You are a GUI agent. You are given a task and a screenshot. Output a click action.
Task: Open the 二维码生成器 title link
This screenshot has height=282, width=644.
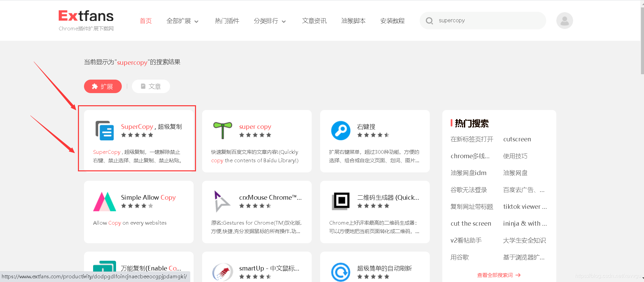click(388, 198)
